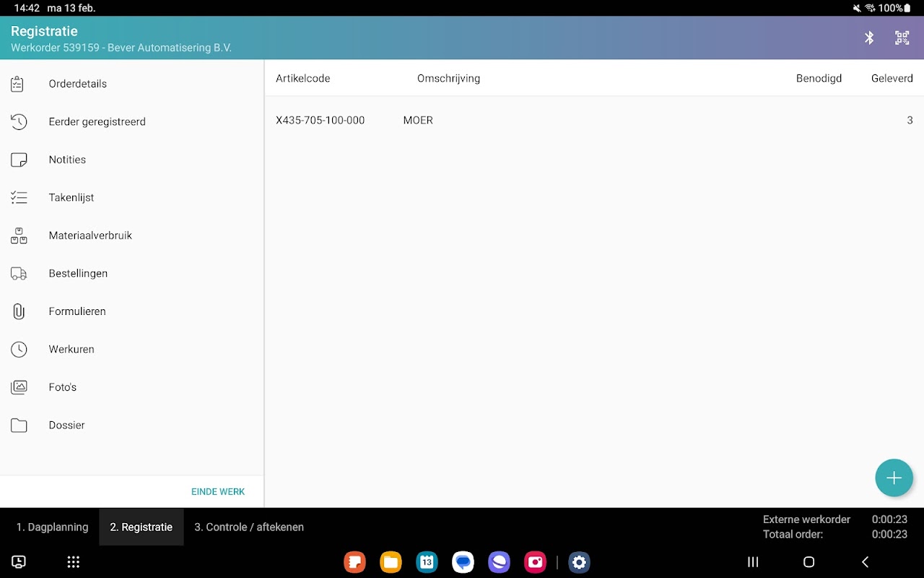This screenshot has width=924, height=578.
Task: Open Settings from the taskbar
Action: click(579, 561)
